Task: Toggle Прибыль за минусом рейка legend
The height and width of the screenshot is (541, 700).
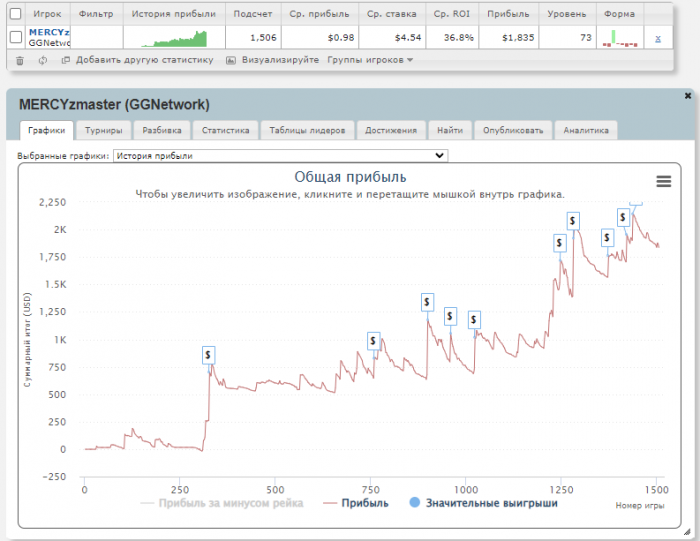Action: 222,503
